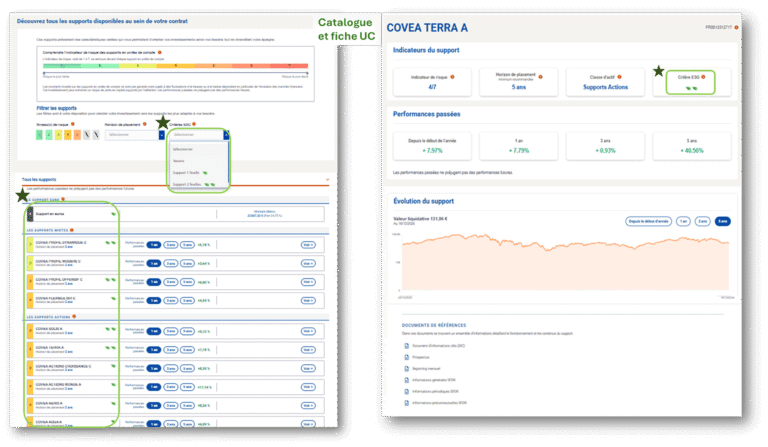
Task: Toggle risk level 4 orange filter square
Action: 68,135
